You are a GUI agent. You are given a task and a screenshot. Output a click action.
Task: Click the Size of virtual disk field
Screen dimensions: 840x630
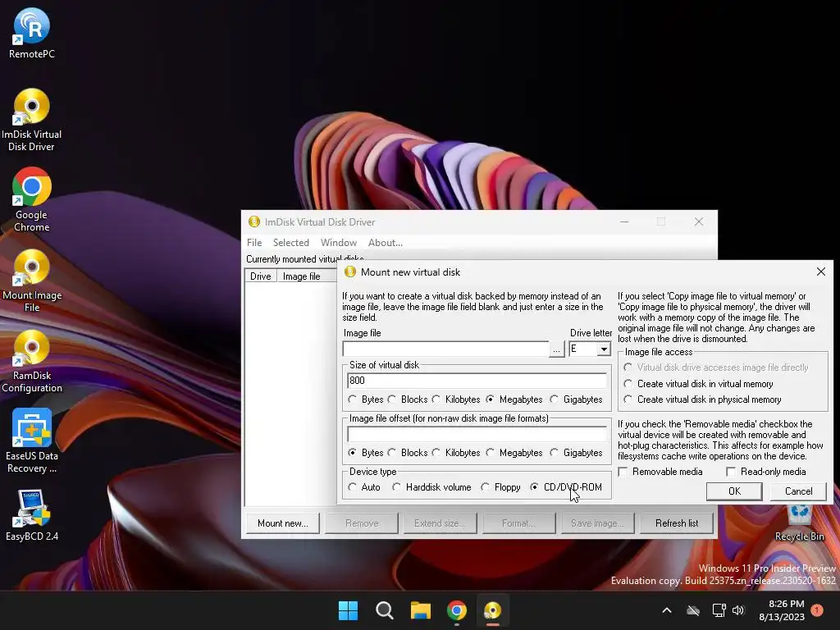(x=477, y=381)
